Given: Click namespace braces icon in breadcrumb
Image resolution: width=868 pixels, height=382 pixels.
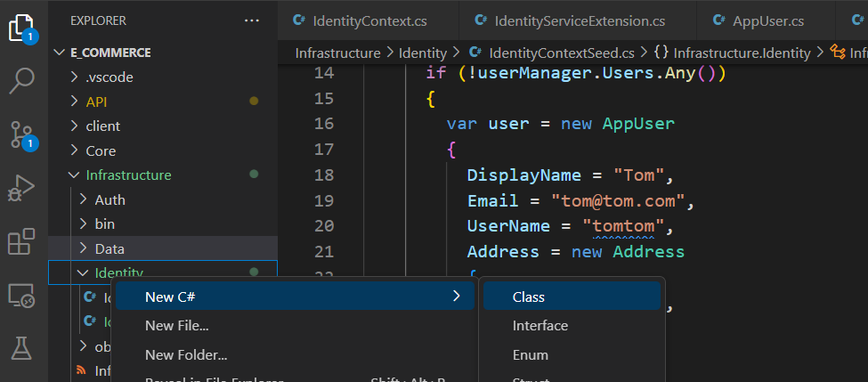Looking at the screenshot, I should (661, 53).
